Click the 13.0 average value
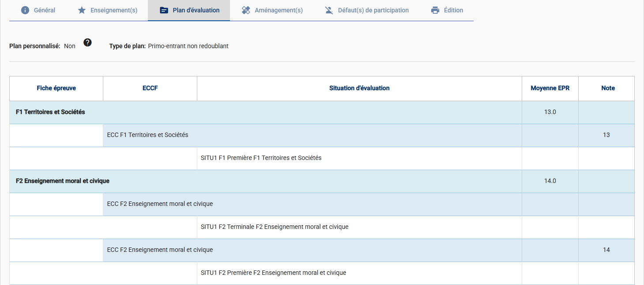 point(550,112)
